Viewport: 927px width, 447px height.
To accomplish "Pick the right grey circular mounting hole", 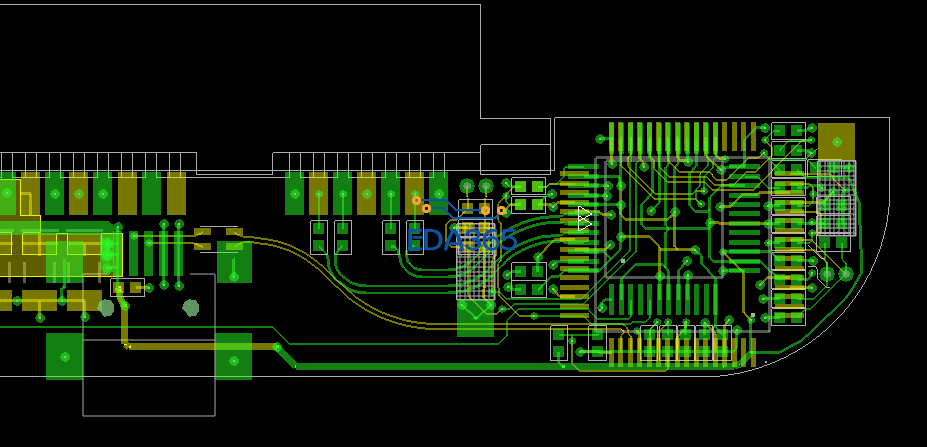I will (190, 308).
